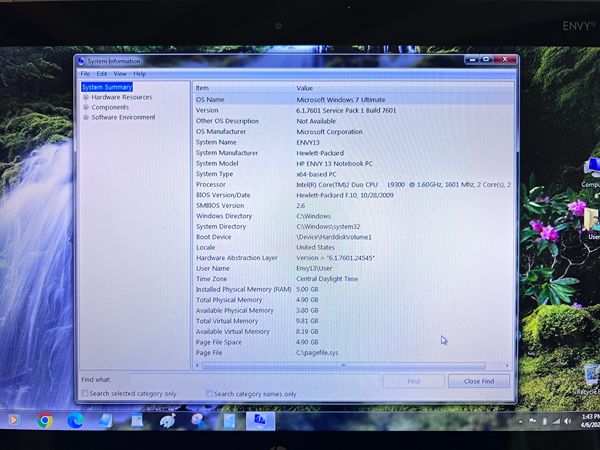Click the scroll-left arrow of details pane
This screenshot has height=450, width=600.
pyautogui.click(x=197, y=366)
